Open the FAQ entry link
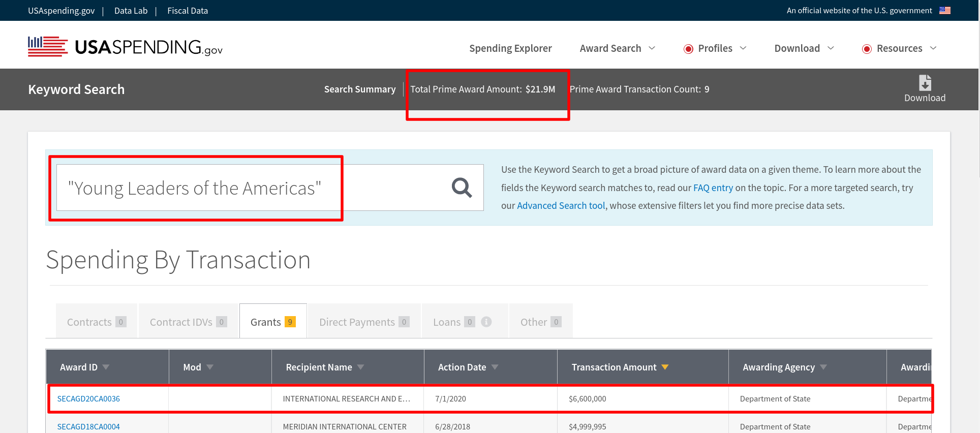 pos(713,188)
